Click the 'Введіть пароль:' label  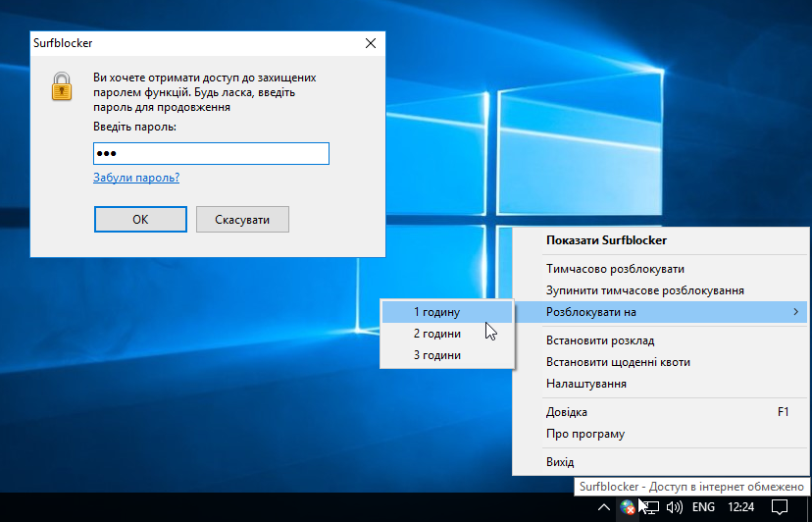134,127
